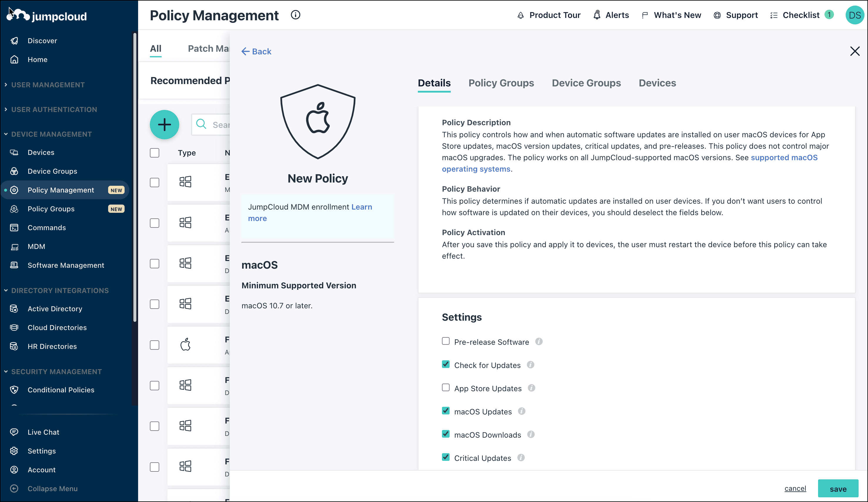This screenshot has height=502, width=868.
Task: Open Device Groups in the sidebar
Action: tap(52, 171)
